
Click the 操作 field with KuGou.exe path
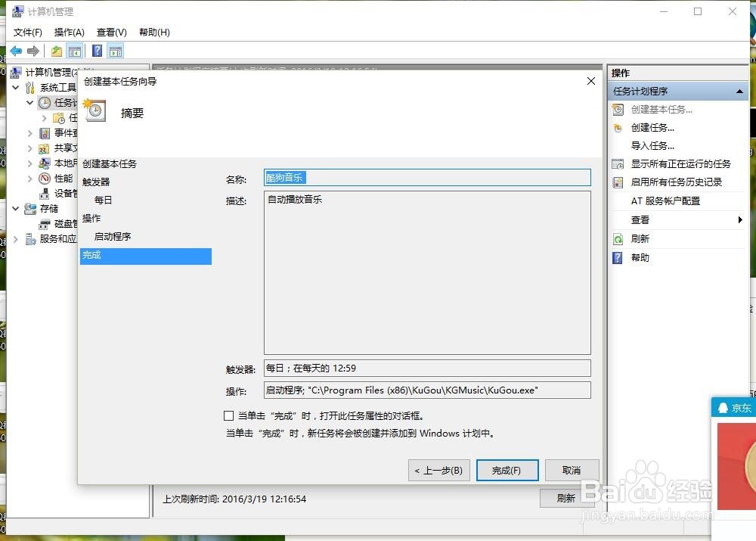(427, 390)
